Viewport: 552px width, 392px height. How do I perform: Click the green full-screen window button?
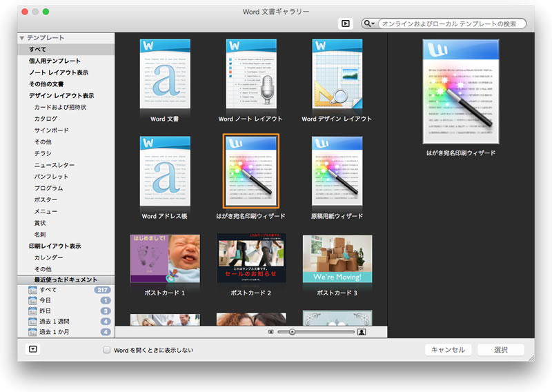point(46,12)
